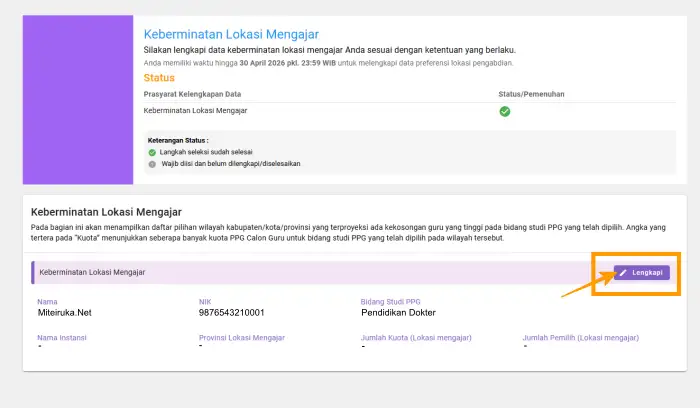Viewport: 700px width, 408px height.
Task: Click the orange Status heading
Action: pos(159,78)
